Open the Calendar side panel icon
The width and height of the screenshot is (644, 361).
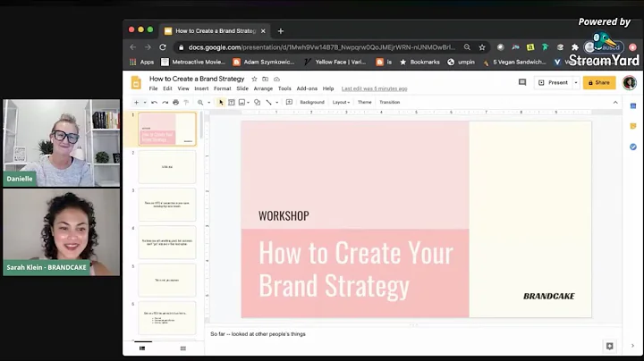[x=633, y=106]
